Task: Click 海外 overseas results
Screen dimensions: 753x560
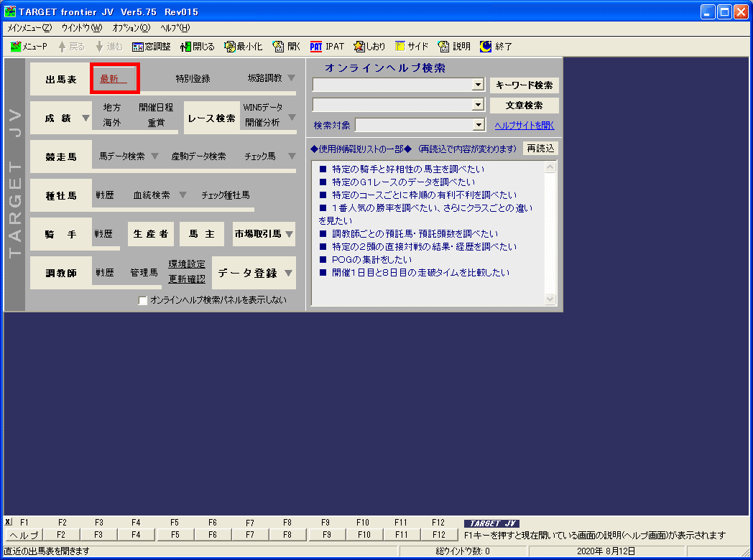Action: (x=112, y=123)
